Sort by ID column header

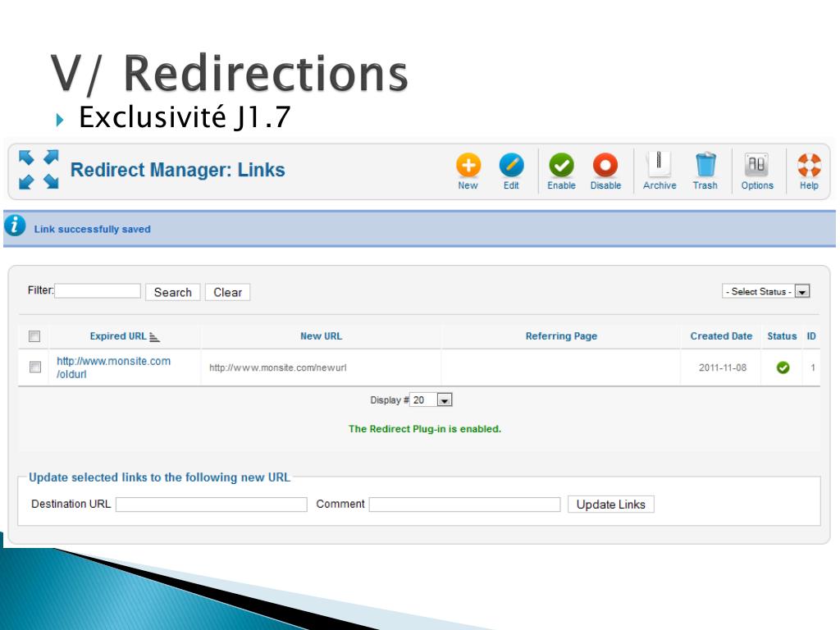pos(811,336)
